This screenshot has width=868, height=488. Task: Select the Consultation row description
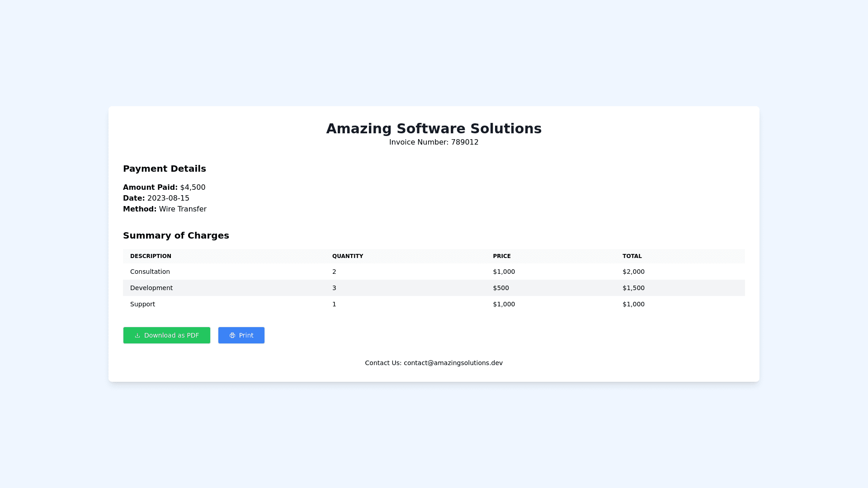tap(150, 272)
